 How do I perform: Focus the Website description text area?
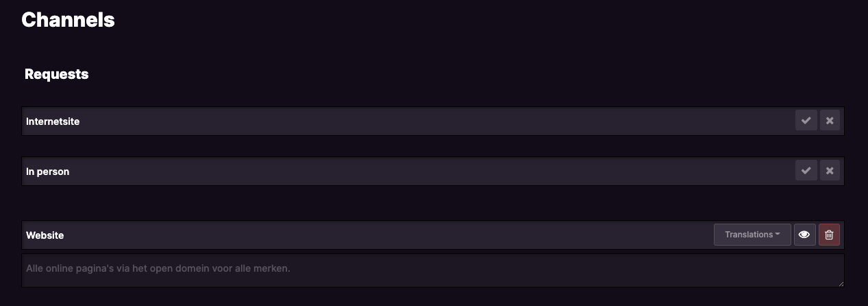[x=433, y=270]
